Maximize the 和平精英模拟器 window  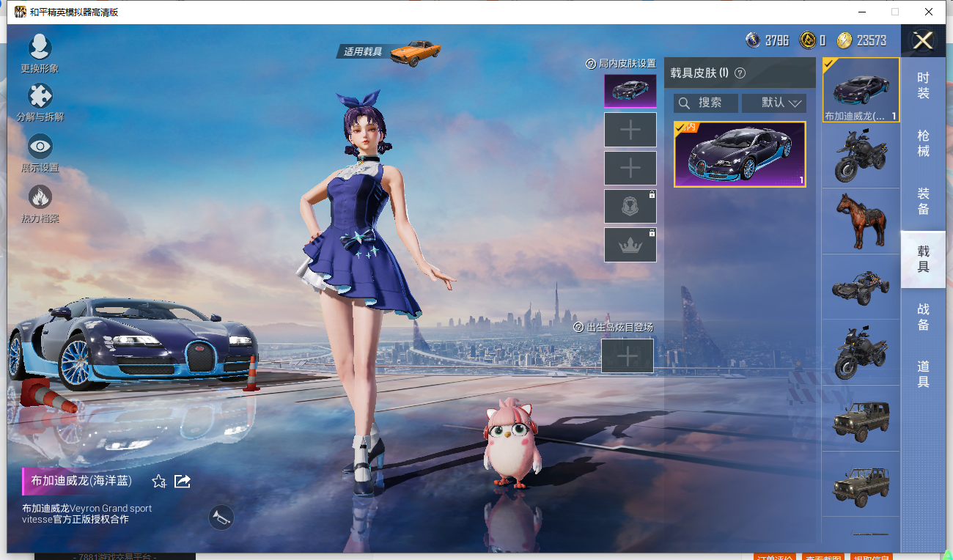894,12
